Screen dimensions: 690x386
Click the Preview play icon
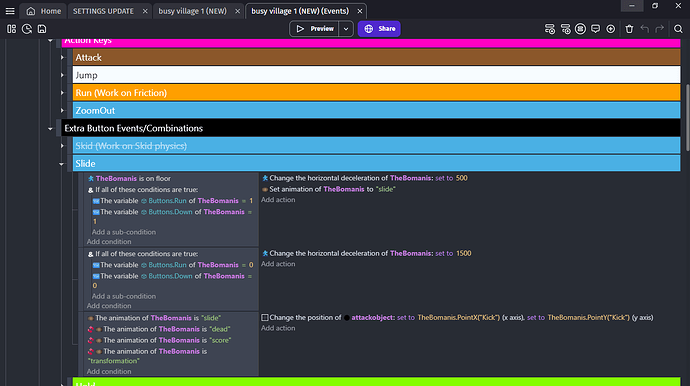click(300, 29)
